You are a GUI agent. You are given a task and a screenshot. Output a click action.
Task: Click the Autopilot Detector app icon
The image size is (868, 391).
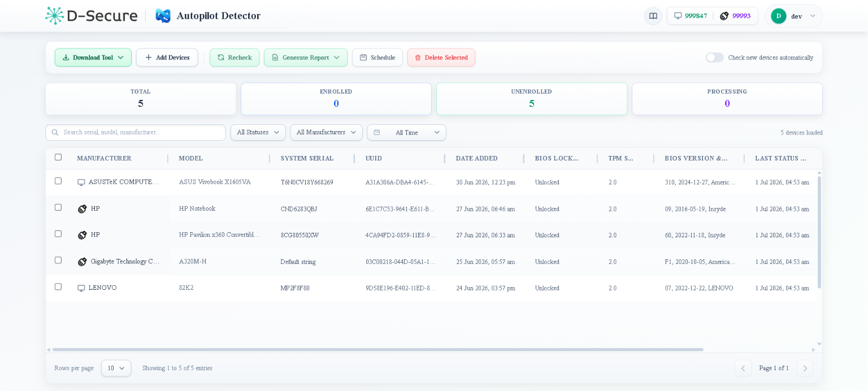tap(163, 16)
